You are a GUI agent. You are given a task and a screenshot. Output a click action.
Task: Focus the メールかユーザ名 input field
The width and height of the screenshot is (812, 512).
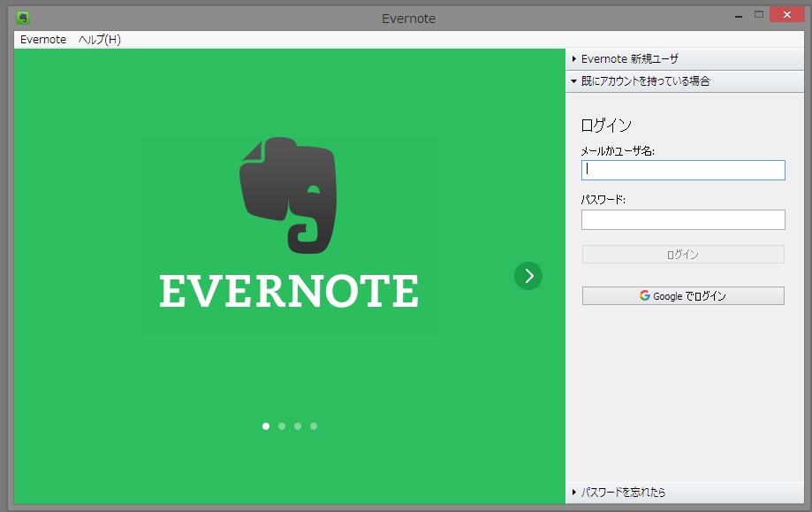[x=683, y=170]
